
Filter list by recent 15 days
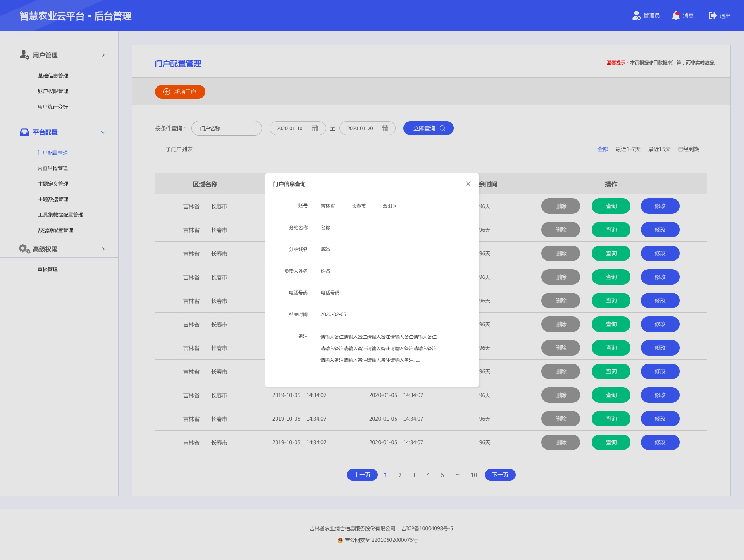[x=659, y=149]
